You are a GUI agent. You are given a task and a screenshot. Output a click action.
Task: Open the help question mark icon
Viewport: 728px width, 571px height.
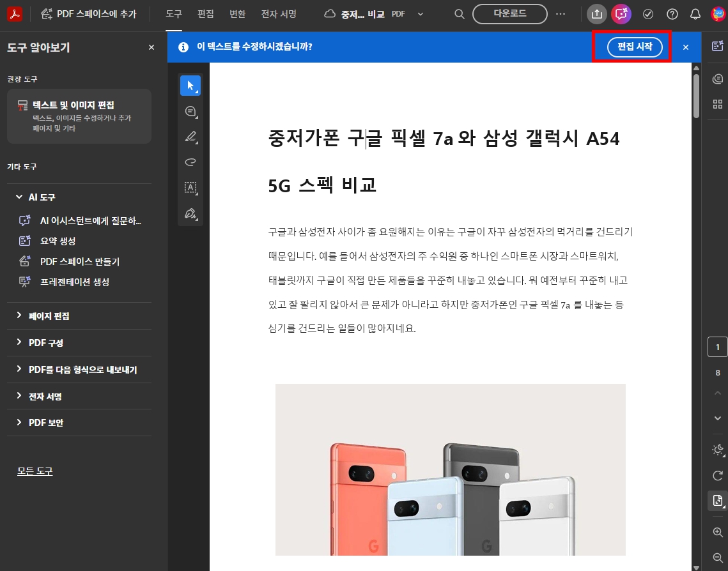672,15
